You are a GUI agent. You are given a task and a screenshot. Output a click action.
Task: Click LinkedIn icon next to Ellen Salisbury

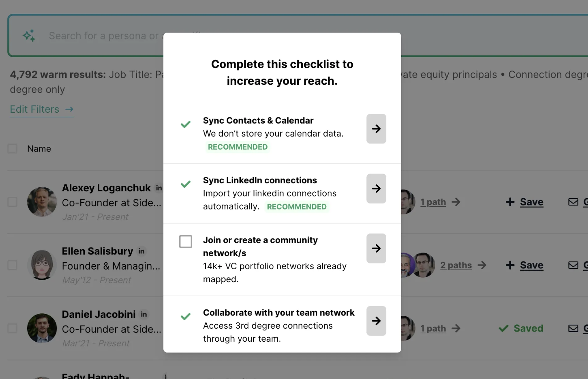(141, 251)
